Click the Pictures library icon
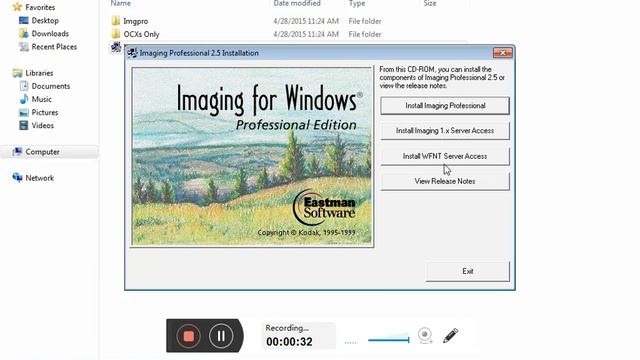640x360 pixels. coord(24,112)
